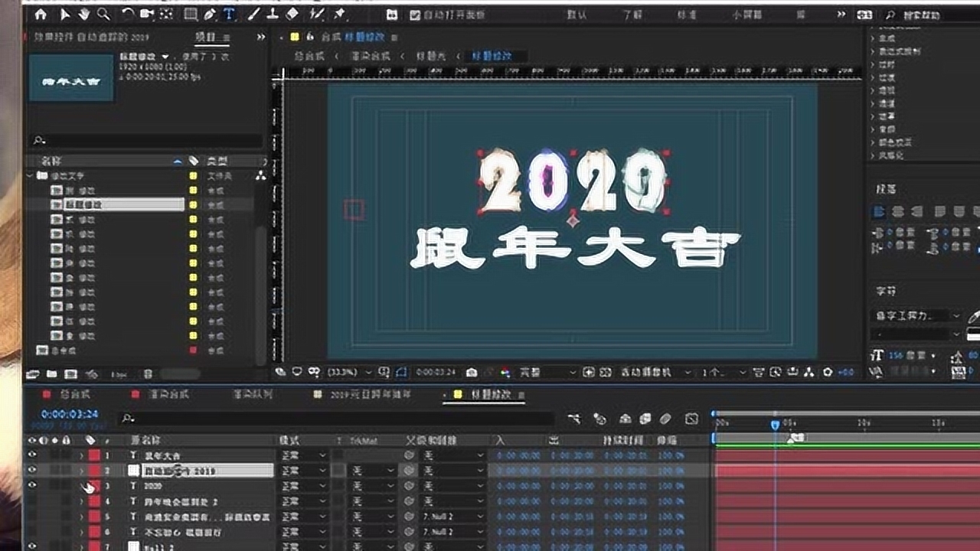Toggle visibility of layer 3 '2020'
This screenshot has height=551, width=980.
32,486
